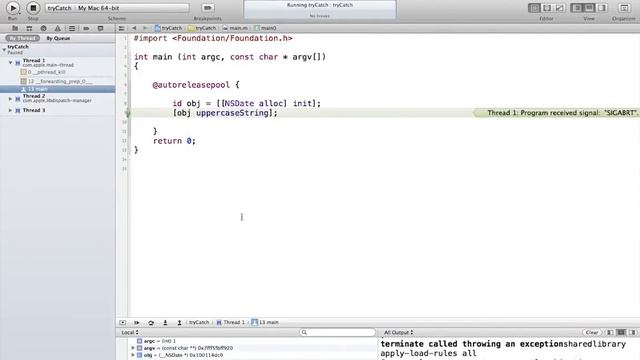Screen dimensions: 640x360
Task: Switch to the Version editor
Action: (560, 8)
